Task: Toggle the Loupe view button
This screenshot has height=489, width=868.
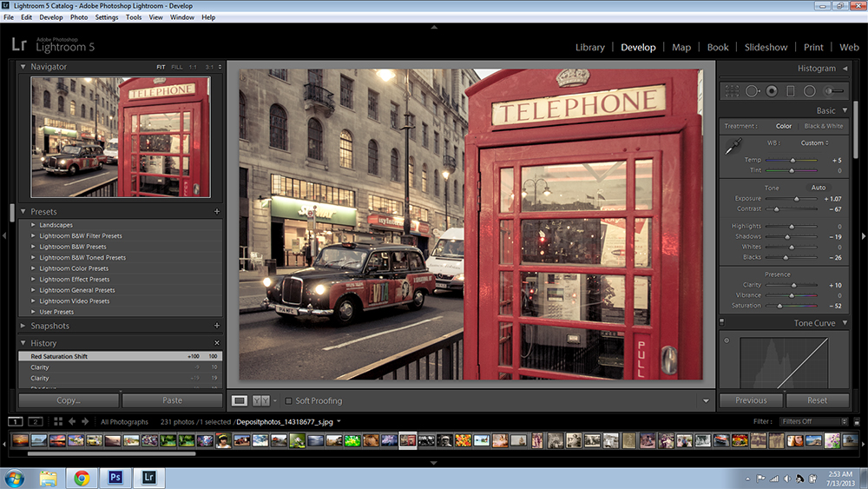Action: pyautogui.click(x=240, y=400)
